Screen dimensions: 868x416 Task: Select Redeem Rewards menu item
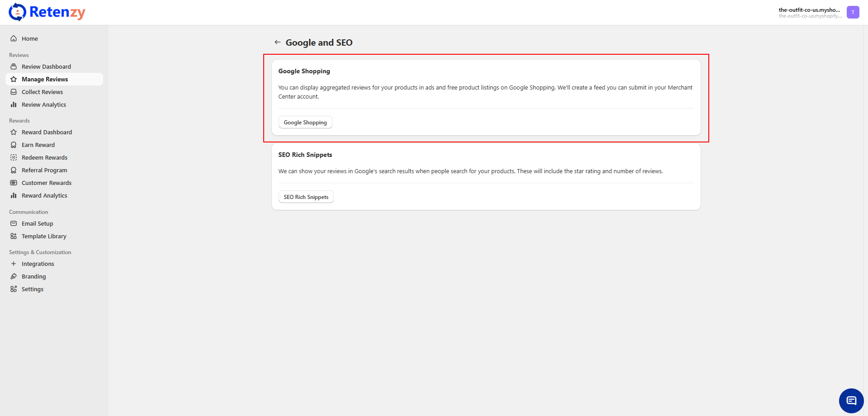[44, 158]
